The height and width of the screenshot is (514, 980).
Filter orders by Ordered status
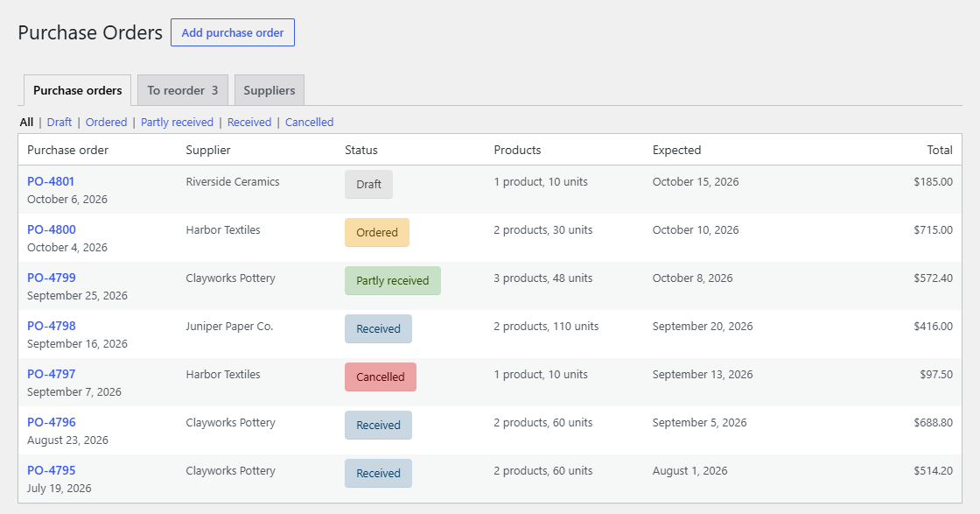106,122
